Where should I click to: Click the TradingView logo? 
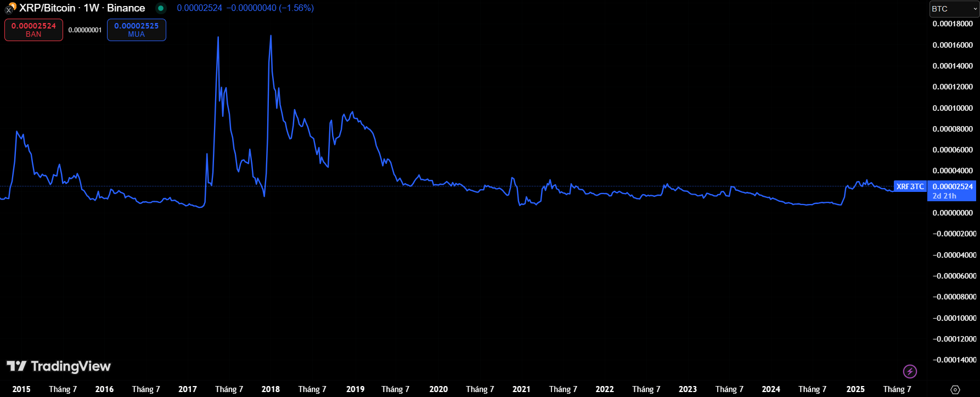pos(59,366)
